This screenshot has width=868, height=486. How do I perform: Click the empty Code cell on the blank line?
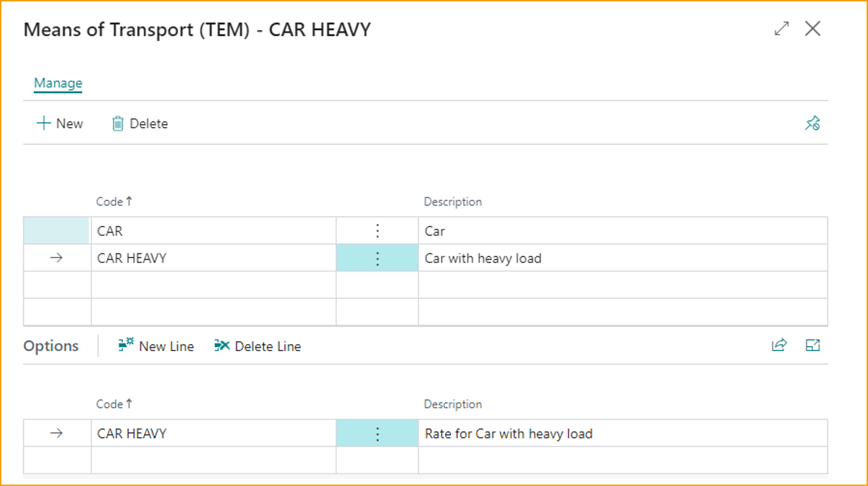click(212, 284)
